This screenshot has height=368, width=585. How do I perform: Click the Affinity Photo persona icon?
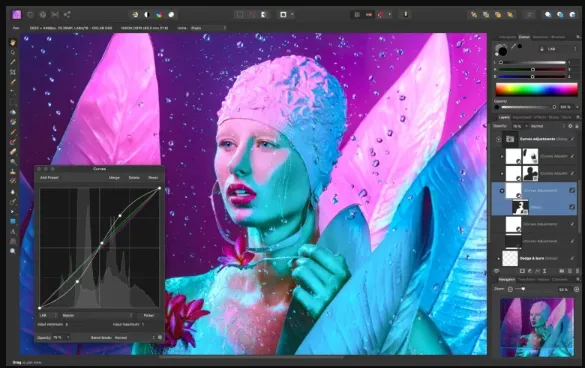coord(16,15)
